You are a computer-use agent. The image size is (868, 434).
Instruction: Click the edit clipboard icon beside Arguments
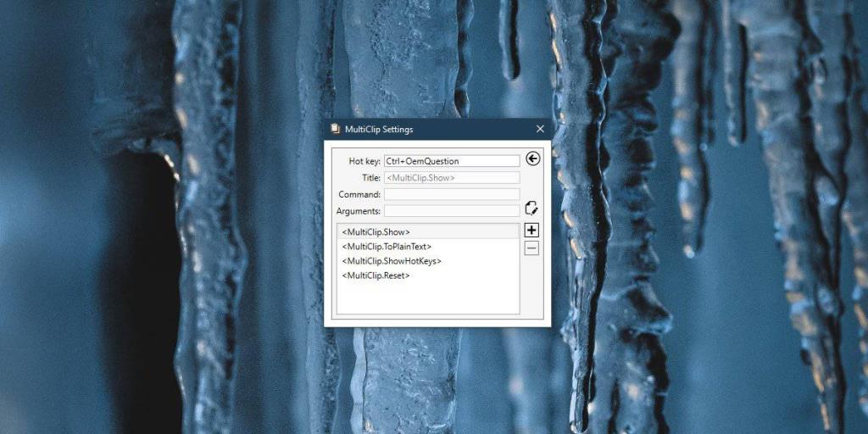(x=532, y=209)
